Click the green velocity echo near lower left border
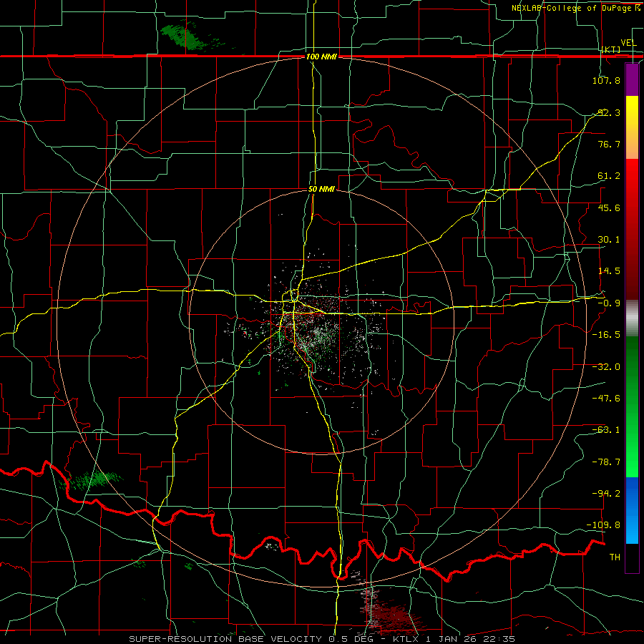 [x=92, y=479]
